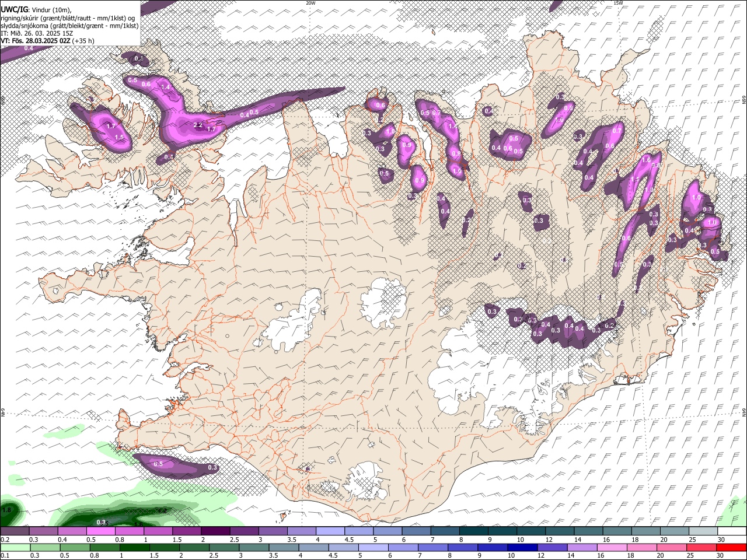
Task: Select lower legend swatch between 3 and 3.5
Action: coord(254,548)
